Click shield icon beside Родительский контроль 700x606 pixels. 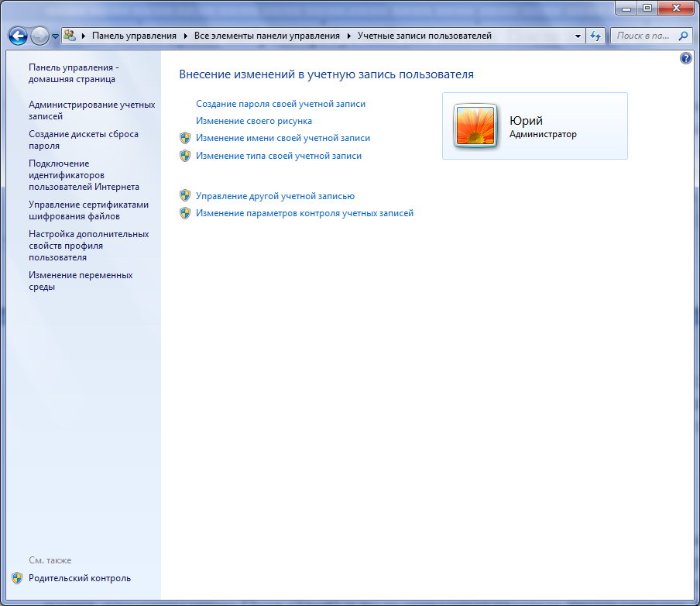pyautogui.click(x=17, y=578)
